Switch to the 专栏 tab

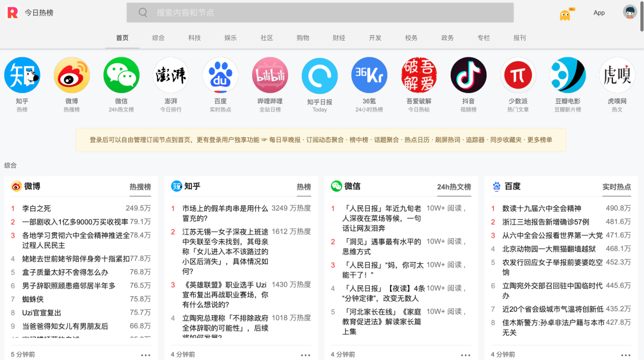(484, 38)
